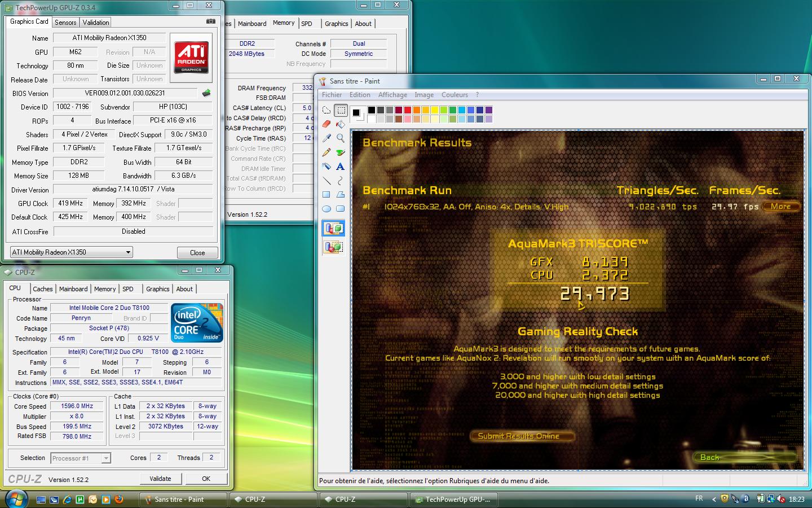Choose the Ellipse shape tool
Viewport: 812px width, 508px height.
coord(326,209)
